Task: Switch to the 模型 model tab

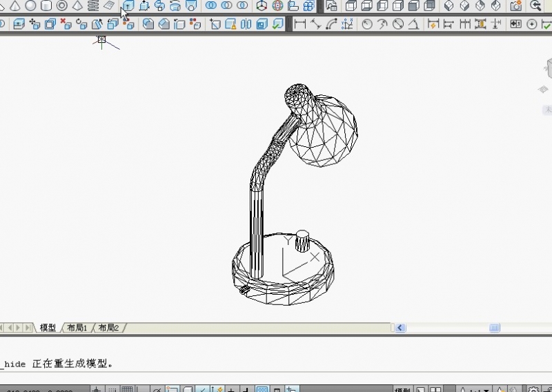Action: (x=48, y=328)
